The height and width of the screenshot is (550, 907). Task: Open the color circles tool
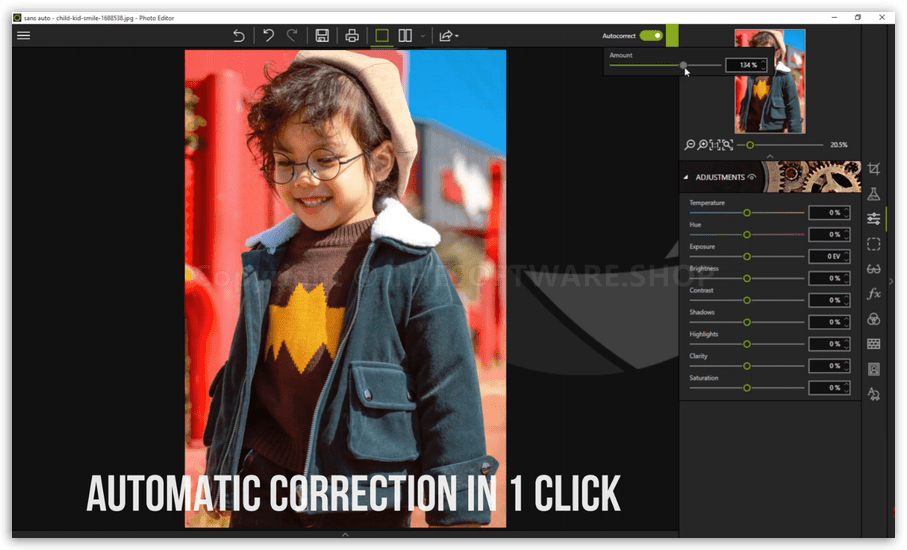pos(873,319)
